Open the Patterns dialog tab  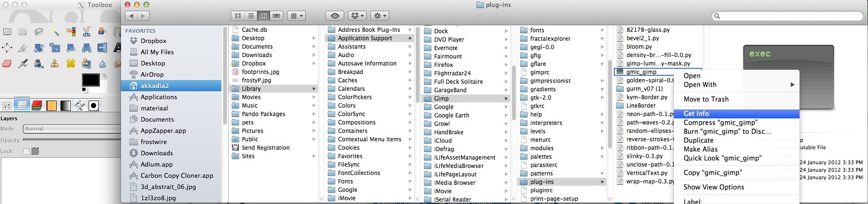coord(51,106)
